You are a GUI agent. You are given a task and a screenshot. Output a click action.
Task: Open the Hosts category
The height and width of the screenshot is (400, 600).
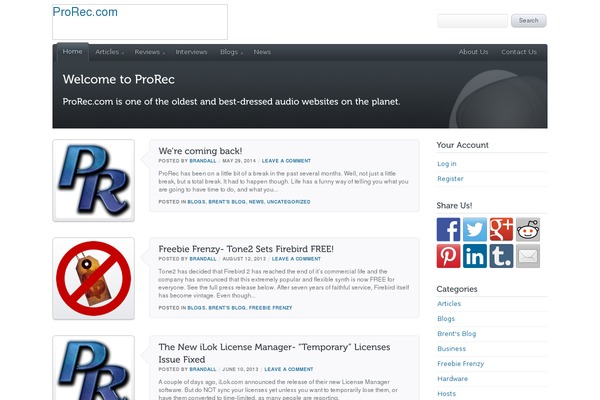click(446, 393)
